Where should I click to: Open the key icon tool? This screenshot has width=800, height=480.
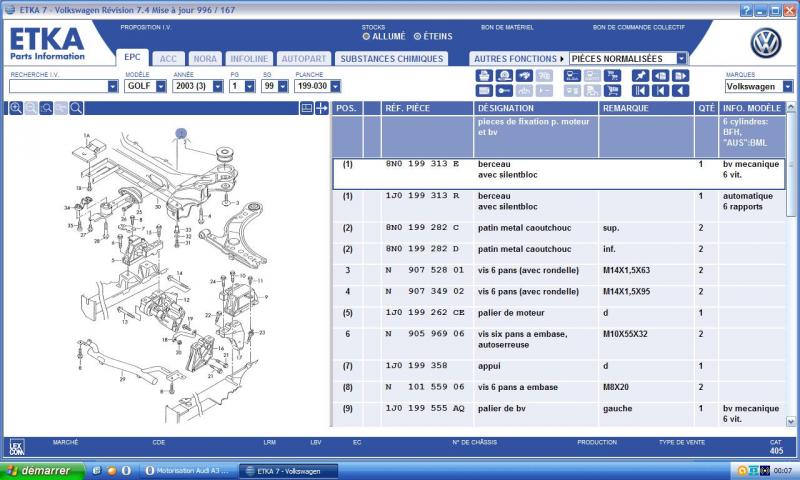click(504, 91)
